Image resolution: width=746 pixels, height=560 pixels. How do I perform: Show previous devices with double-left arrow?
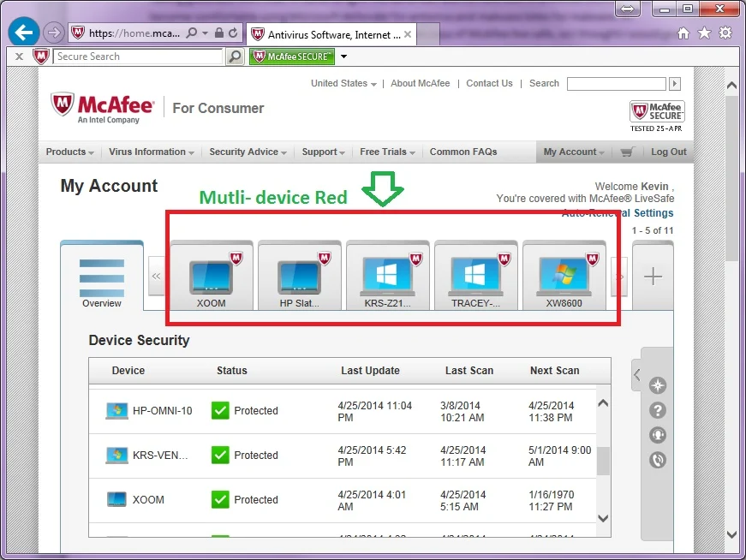156,276
